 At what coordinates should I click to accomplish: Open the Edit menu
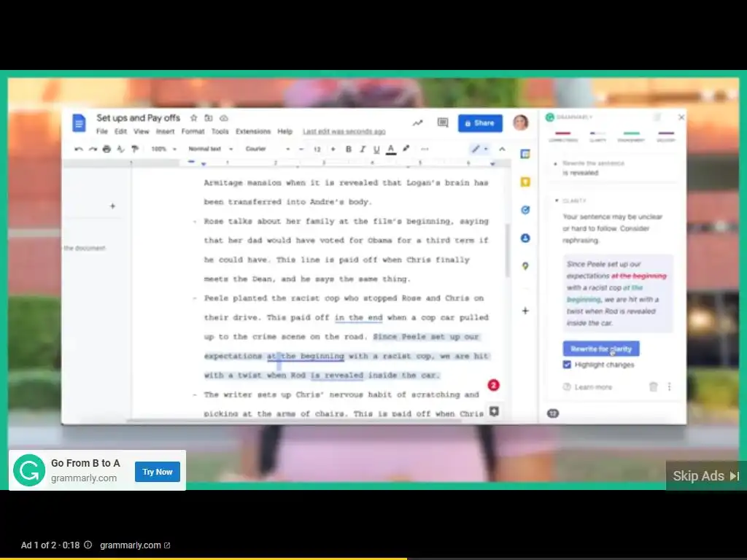120,131
